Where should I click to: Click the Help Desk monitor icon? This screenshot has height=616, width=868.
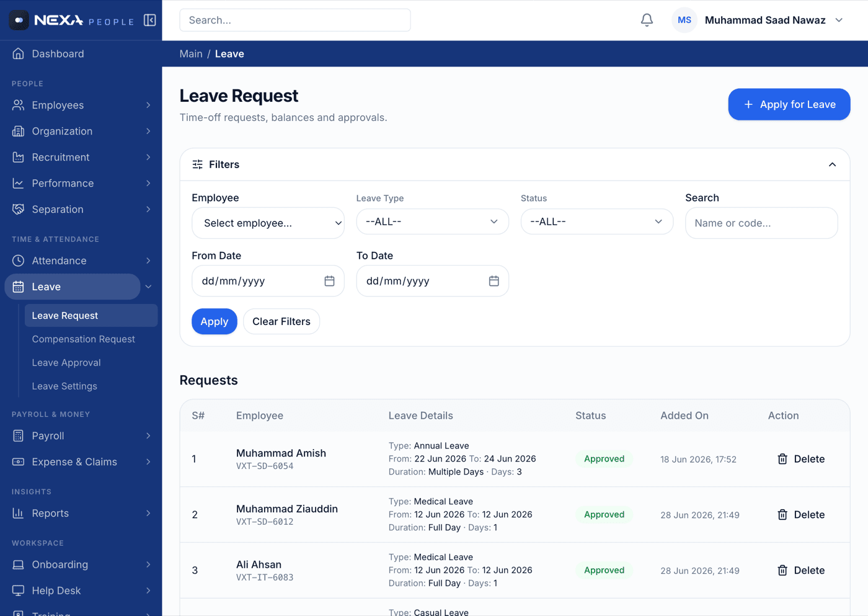[19, 591]
